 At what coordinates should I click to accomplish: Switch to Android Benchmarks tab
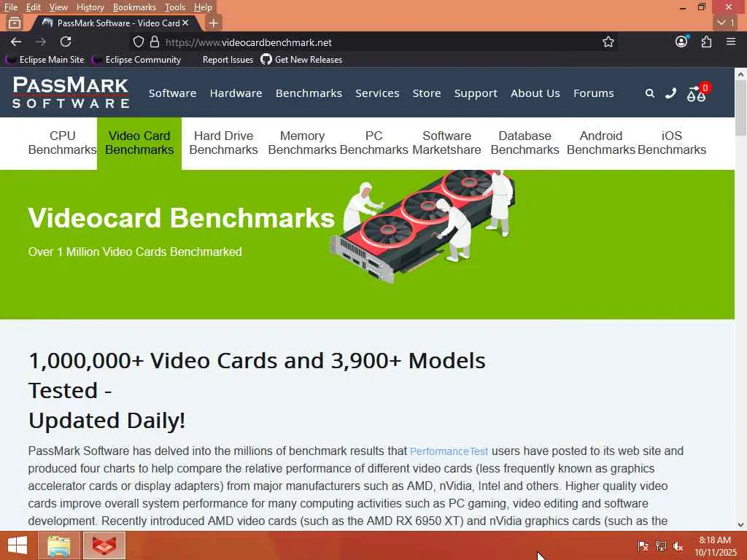[x=601, y=143]
